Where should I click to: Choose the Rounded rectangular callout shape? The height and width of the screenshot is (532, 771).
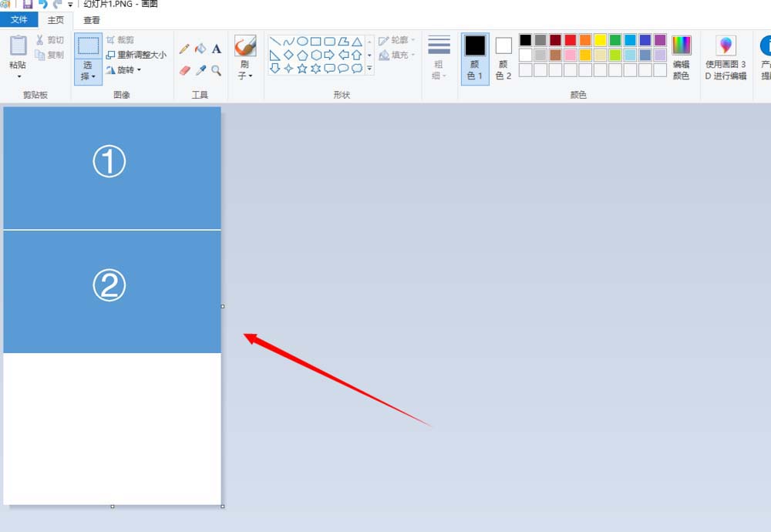click(x=329, y=68)
